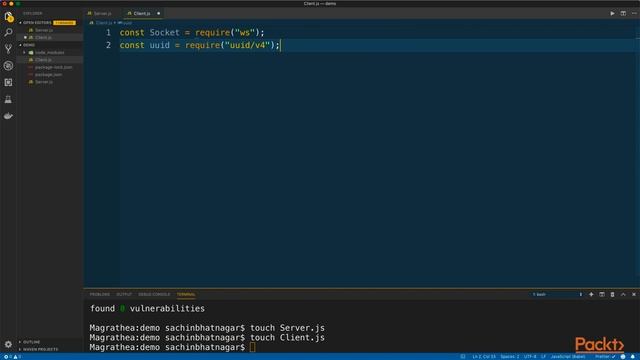The image size is (640, 360).
Task: Collapse the Open Editors section
Action: (x=37, y=22)
